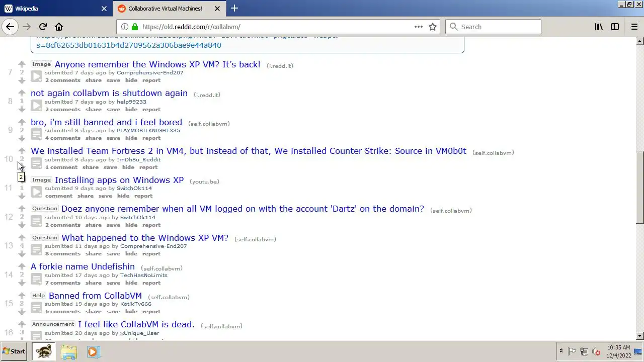Hide the 'Banned from CollabVM' post
The height and width of the screenshot is (362, 644).
coord(131,312)
